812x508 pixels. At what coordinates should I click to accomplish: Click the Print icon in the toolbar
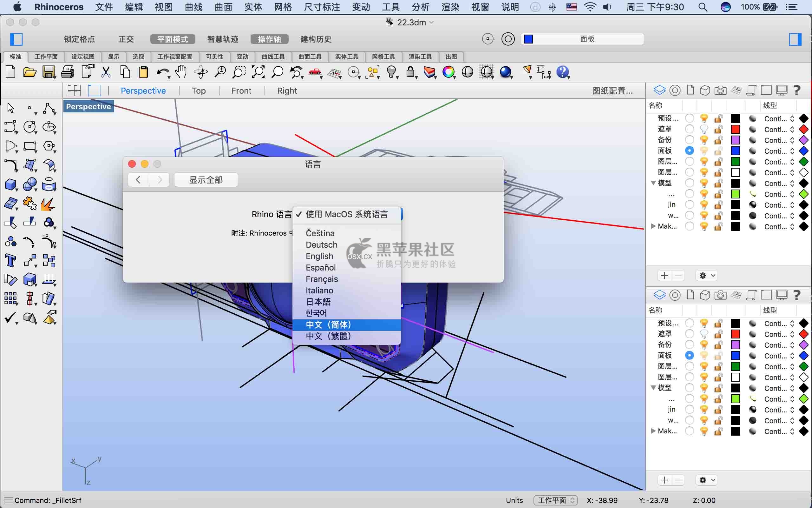pos(68,72)
